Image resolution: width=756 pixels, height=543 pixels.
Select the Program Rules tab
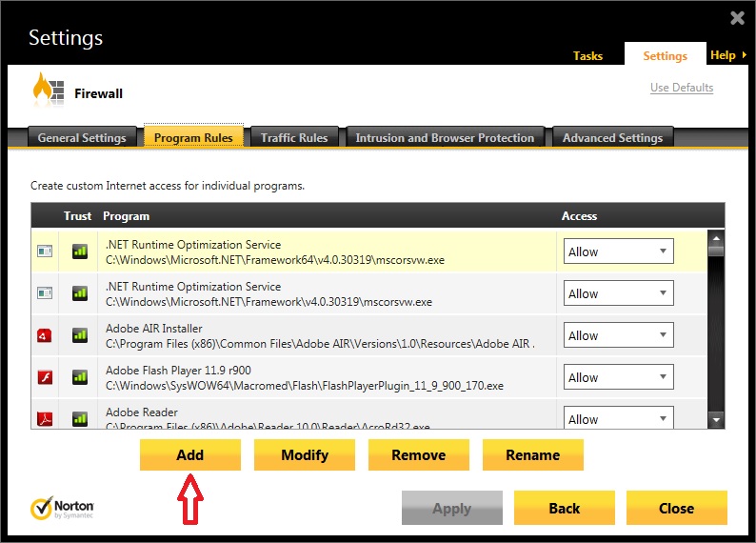point(193,137)
